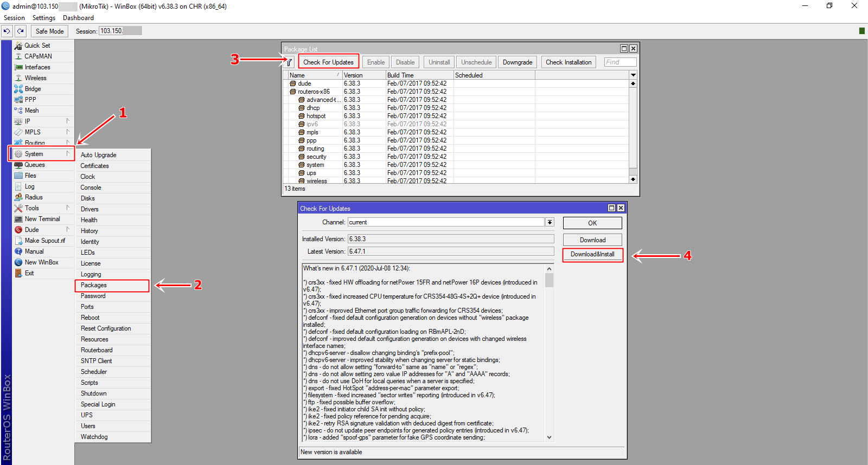This screenshot has height=465, width=868.
Task: Click the redo arrow icon in toolbar
Action: [20, 31]
